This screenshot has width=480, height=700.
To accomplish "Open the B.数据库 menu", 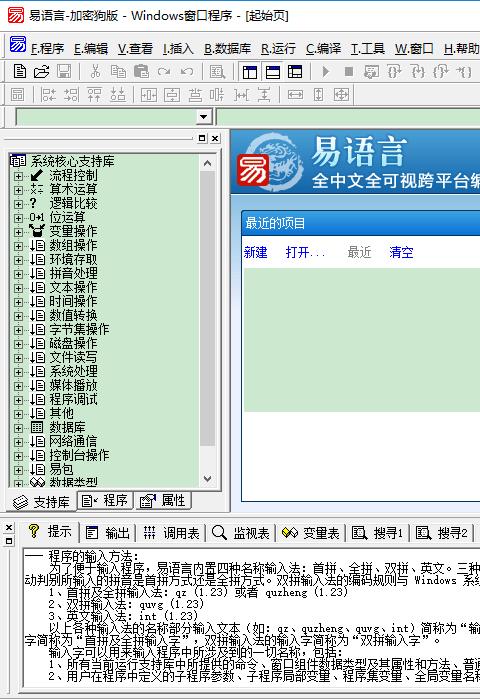I will (x=227, y=48).
